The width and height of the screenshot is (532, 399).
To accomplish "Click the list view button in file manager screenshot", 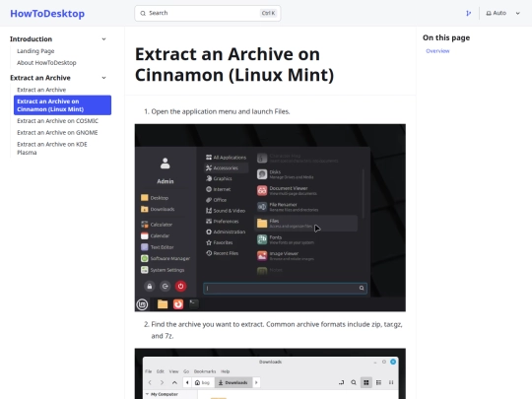I will click(x=378, y=382).
